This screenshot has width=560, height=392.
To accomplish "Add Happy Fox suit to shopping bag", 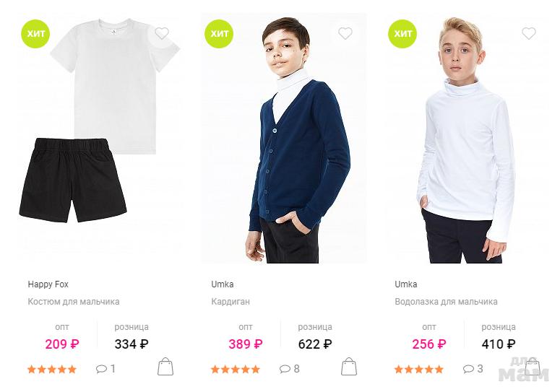I will click(x=165, y=366).
